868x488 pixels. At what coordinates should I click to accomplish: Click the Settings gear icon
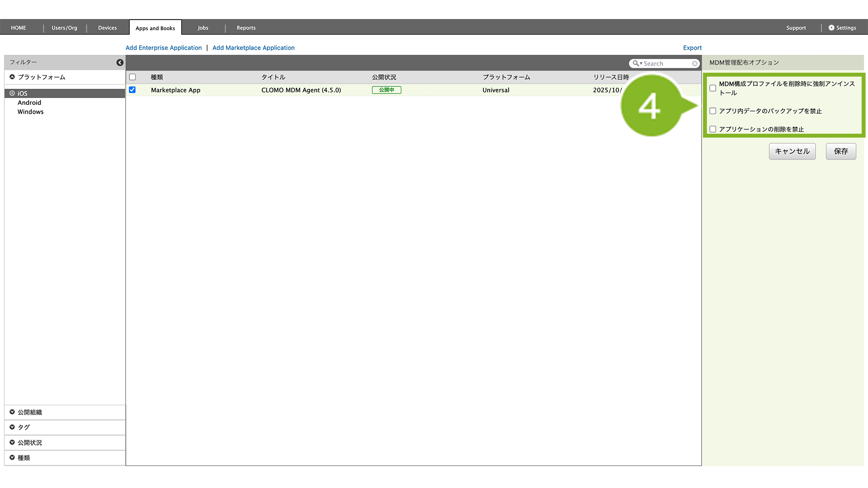831,28
